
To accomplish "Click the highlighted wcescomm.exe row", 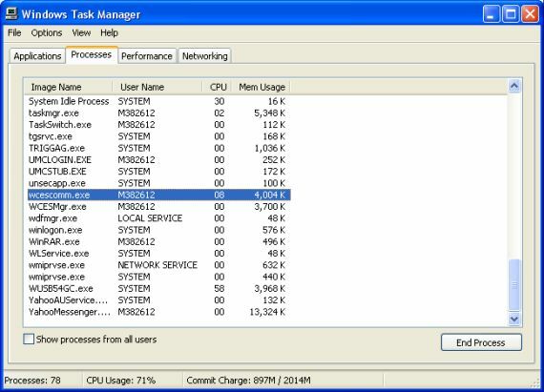I will coord(158,195).
